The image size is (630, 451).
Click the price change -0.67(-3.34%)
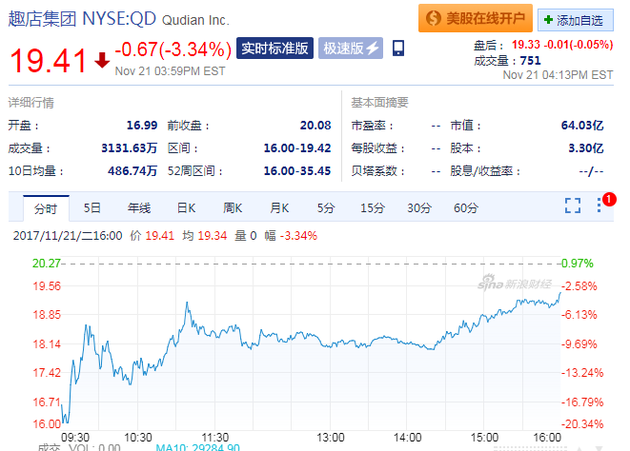173,49
